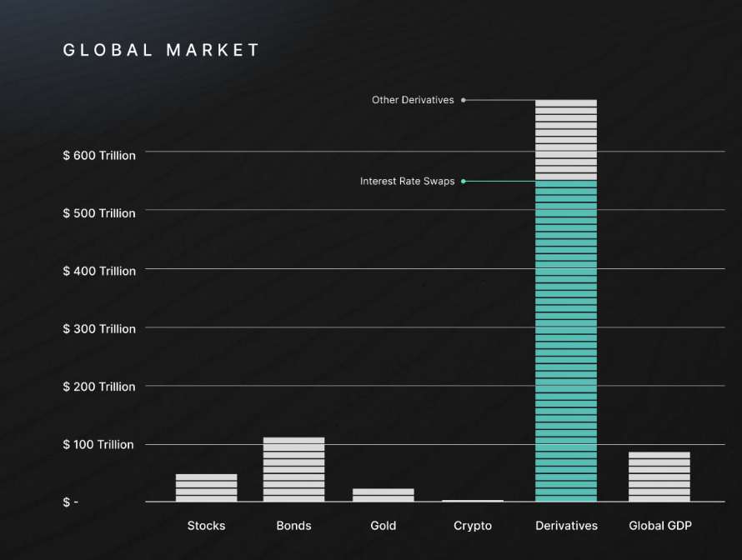Image resolution: width=742 pixels, height=560 pixels.
Task: Select the Bonds bar in the chart
Action: point(293,469)
